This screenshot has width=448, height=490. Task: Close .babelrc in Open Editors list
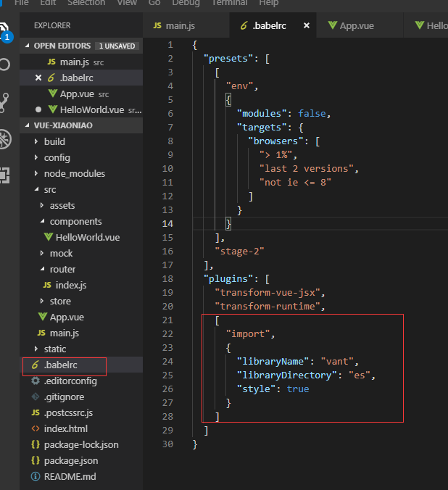click(38, 78)
